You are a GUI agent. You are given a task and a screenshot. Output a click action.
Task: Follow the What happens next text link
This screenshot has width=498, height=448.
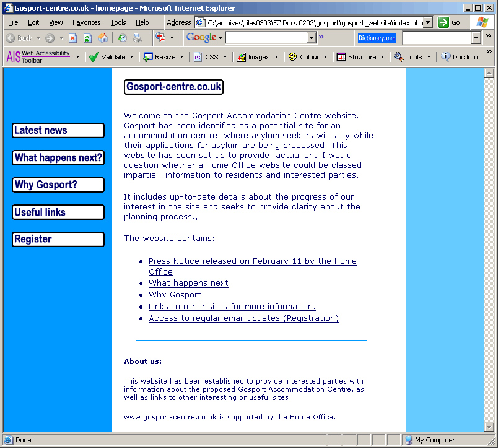(188, 283)
